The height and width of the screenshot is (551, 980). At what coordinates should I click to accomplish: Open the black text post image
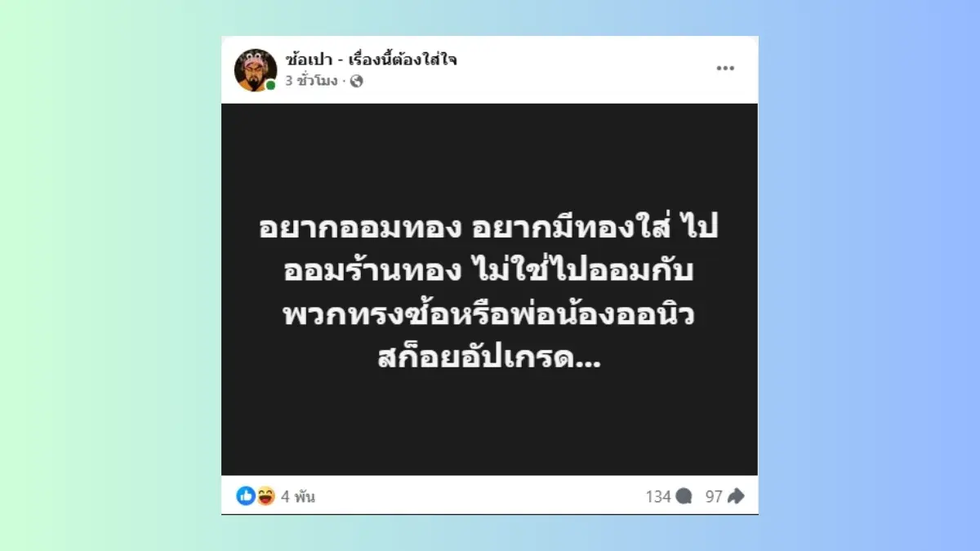pos(489,289)
